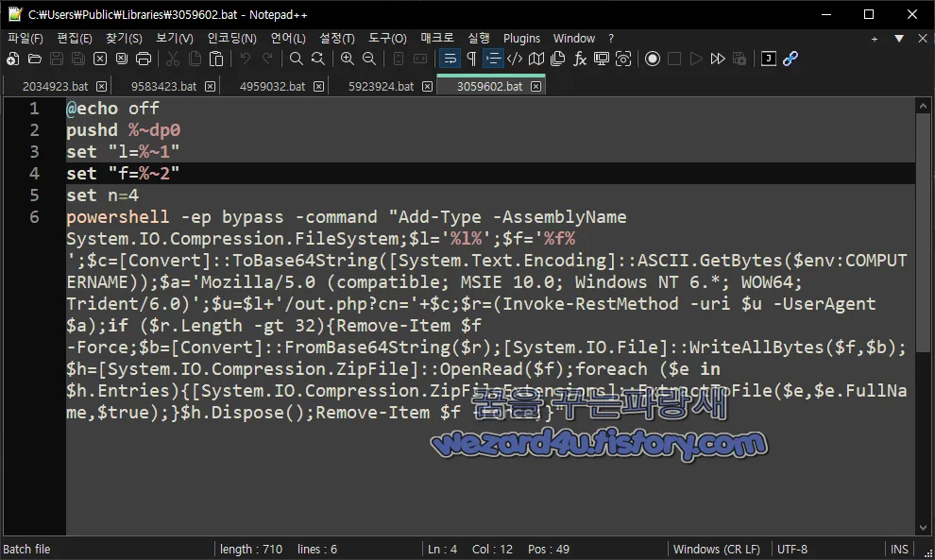Image resolution: width=935 pixels, height=560 pixels.
Task: Toggle the Monitoring eye icon
Action: 623,59
